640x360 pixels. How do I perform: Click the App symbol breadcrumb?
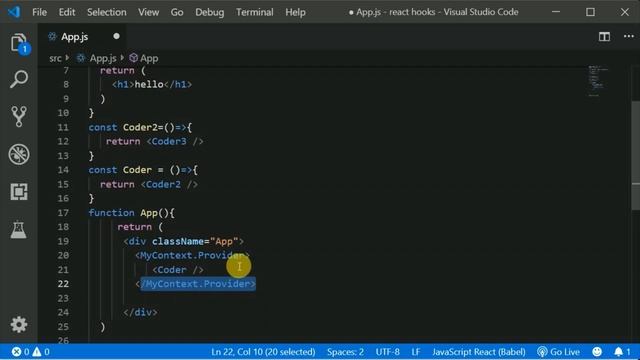pyautogui.click(x=144, y=58)
